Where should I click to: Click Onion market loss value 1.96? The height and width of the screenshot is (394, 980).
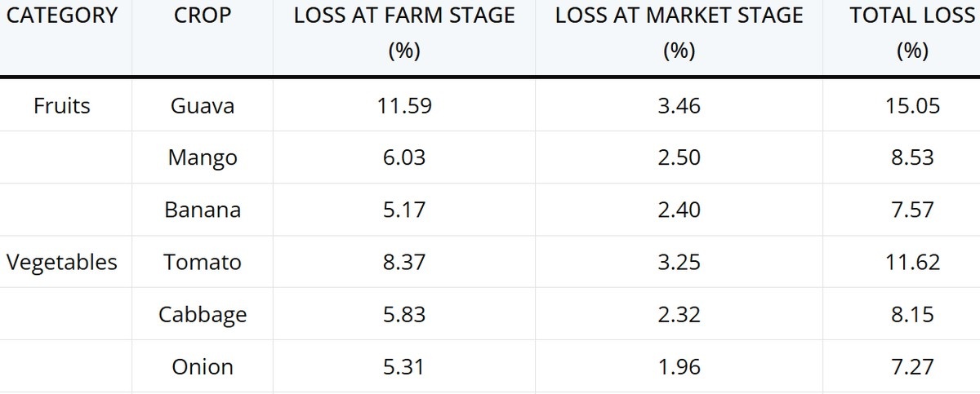tap(679, 367)
